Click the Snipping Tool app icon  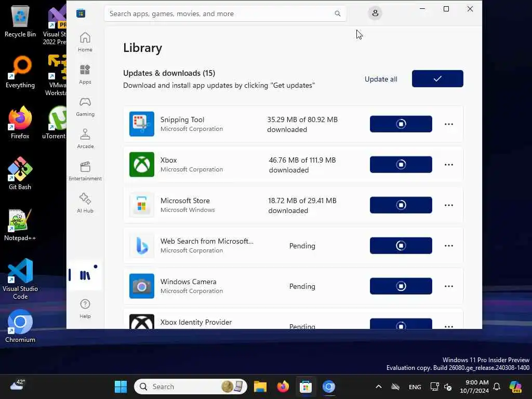(142, 124)
